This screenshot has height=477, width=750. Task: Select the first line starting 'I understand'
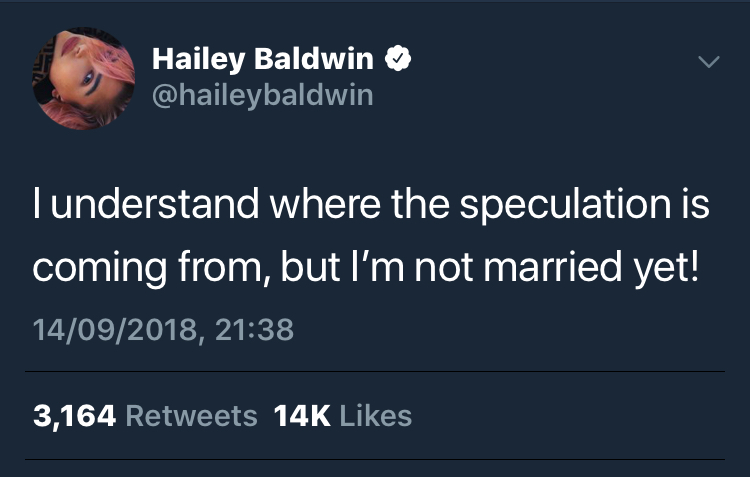pyautogui.click(x=371, y=205)
